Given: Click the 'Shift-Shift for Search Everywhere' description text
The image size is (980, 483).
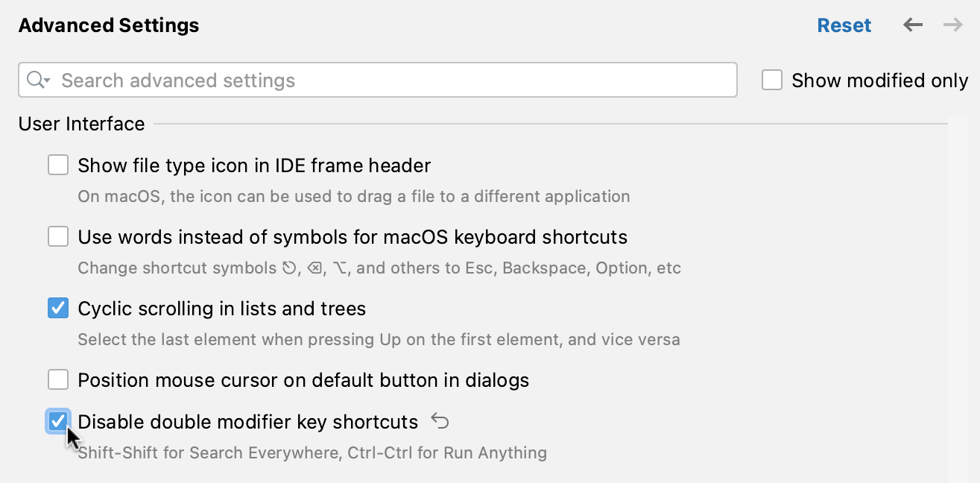Looking at the screenshot, I should (312, 452).
